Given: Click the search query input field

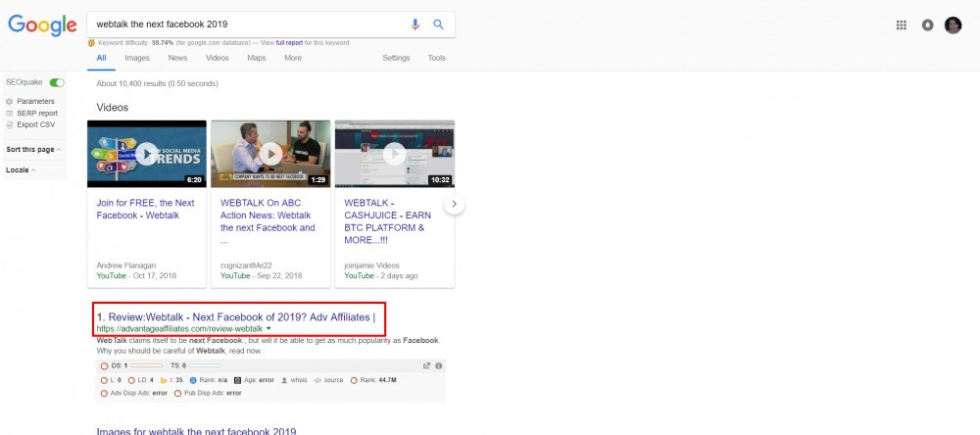Looking at the screenshot, I should click(x=250, y=24).
